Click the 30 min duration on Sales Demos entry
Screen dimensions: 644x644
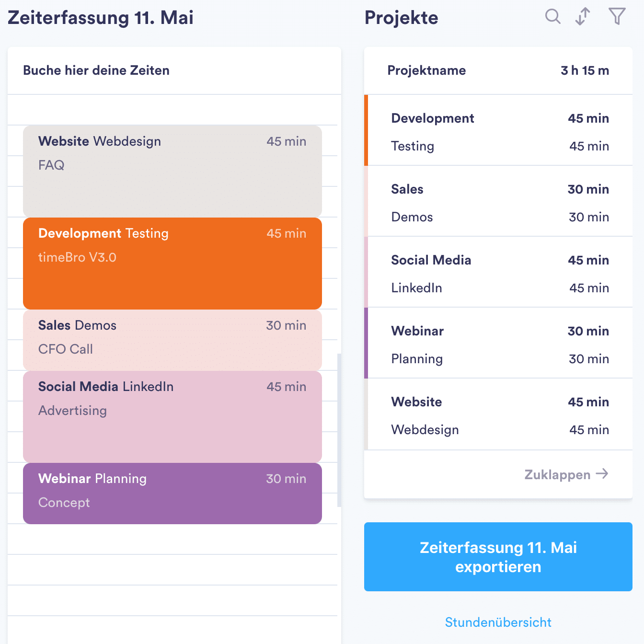click(x=286, y=325)
